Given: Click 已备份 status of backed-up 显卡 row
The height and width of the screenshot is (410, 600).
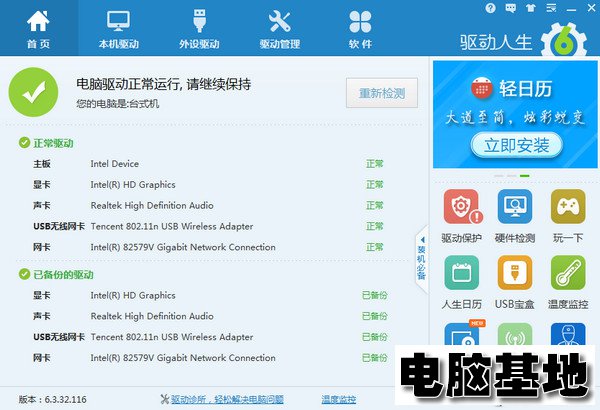Looking at the screenshot, I should point(375,296).
